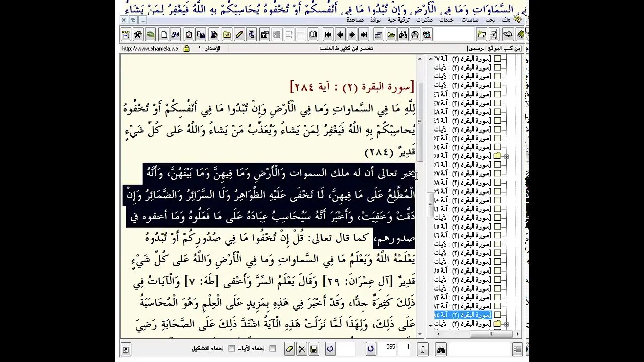Click the binoculars icon in bottom bar
The width and height of the screenshot is (644, 362).
[x=441, y=349]
